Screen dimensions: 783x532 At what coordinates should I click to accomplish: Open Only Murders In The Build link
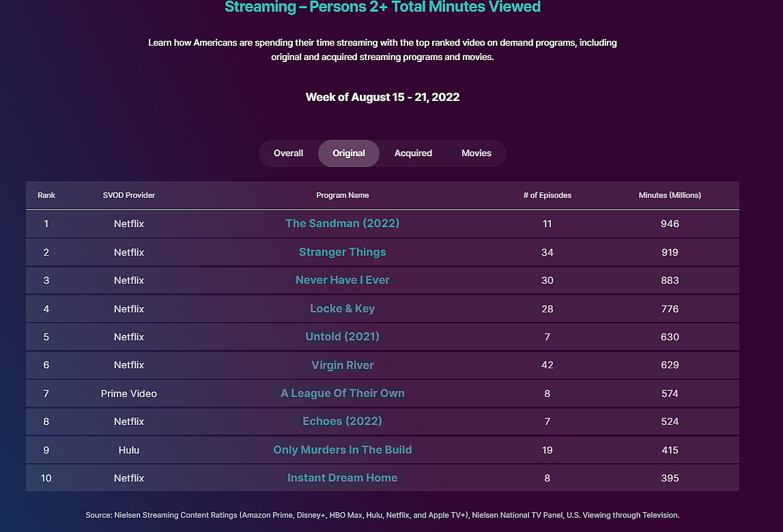[342, 450]
